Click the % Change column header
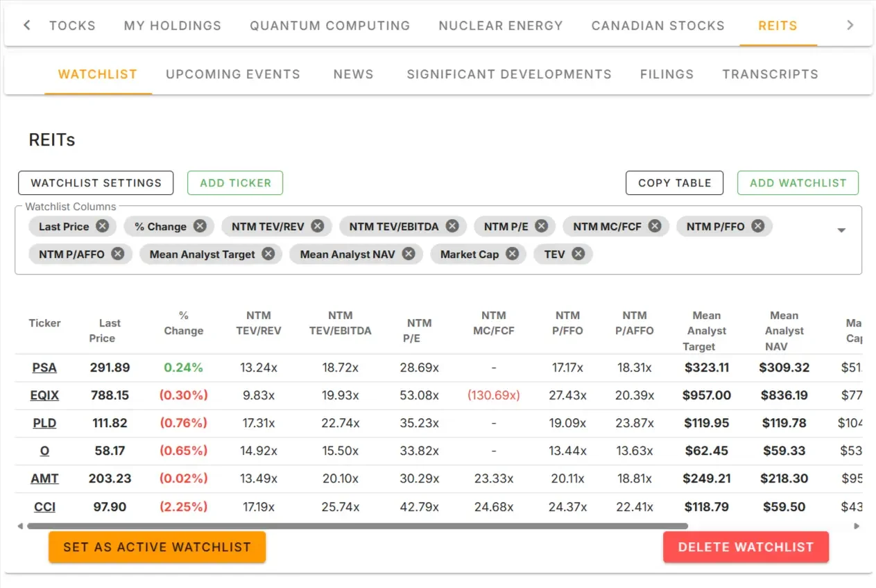This screenshot has width=876, height=588. click(184, 323)
